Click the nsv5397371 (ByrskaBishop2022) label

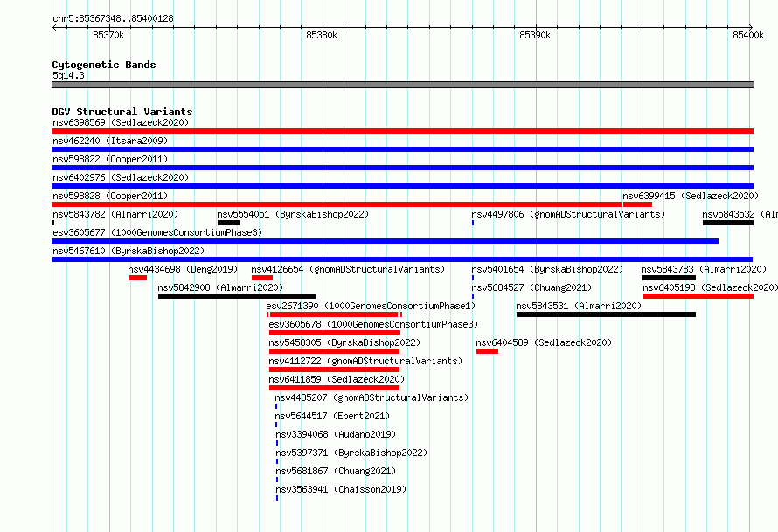(x=351, y=453)
